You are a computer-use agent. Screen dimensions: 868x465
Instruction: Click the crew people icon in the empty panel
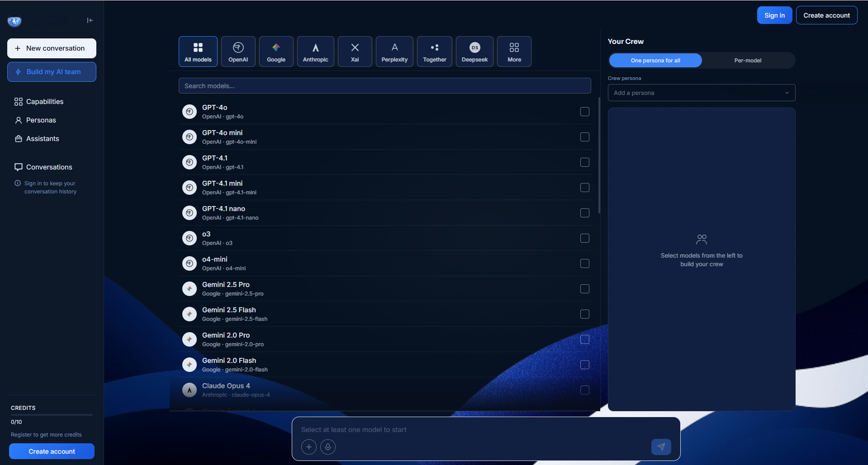pyautogui.click(x=702, y=239)
